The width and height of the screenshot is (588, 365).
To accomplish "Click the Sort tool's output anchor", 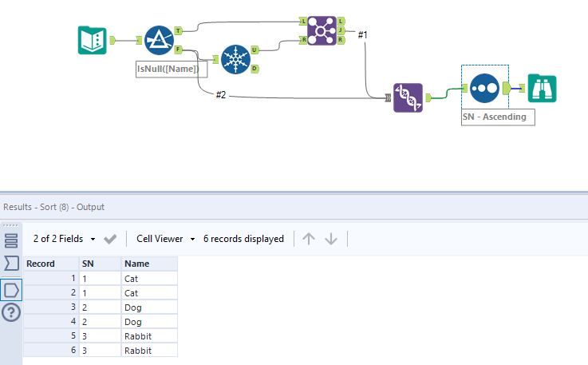I will tap(507, 88).
